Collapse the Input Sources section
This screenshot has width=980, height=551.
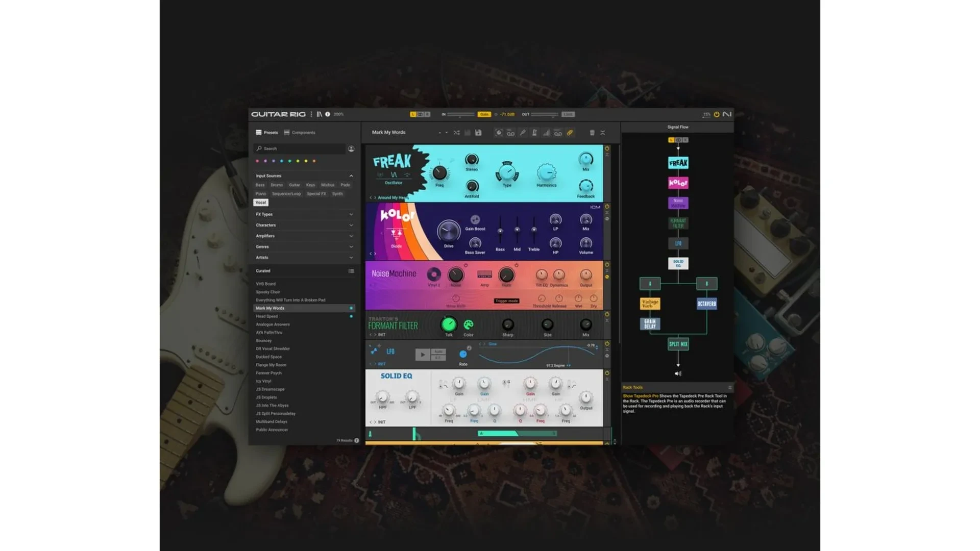pyautogui.click(x=351, y=176)
